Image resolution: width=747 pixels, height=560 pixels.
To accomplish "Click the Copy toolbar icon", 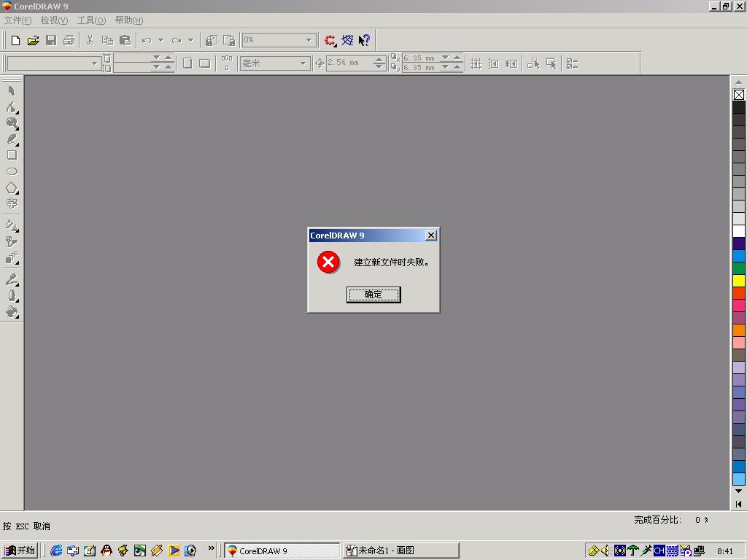I will coord(108,41).
